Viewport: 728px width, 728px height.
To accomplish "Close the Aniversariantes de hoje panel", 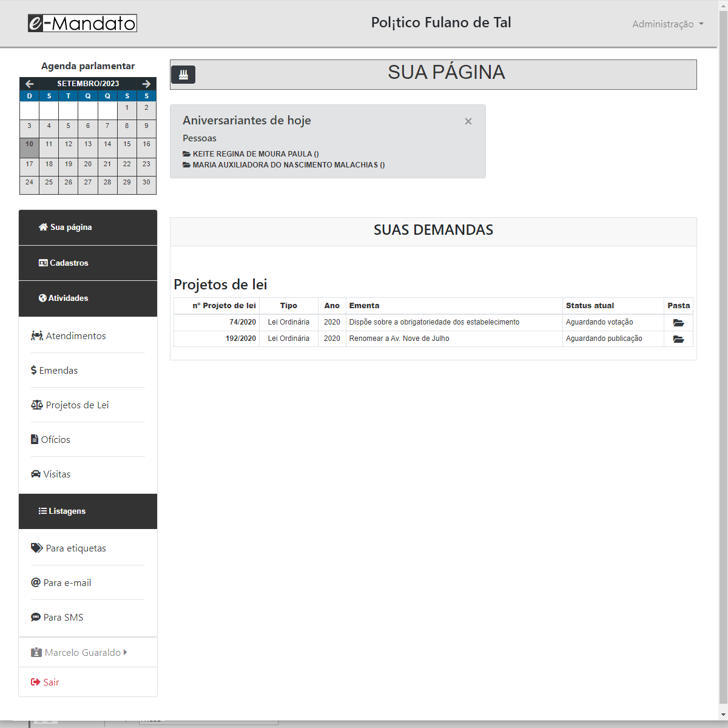I will [x=468, y=121].
